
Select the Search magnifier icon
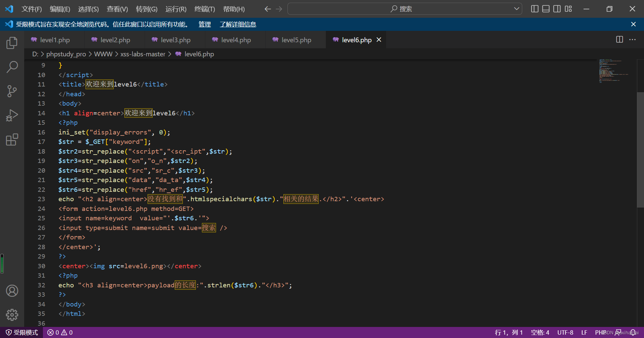tap(12, 67)
